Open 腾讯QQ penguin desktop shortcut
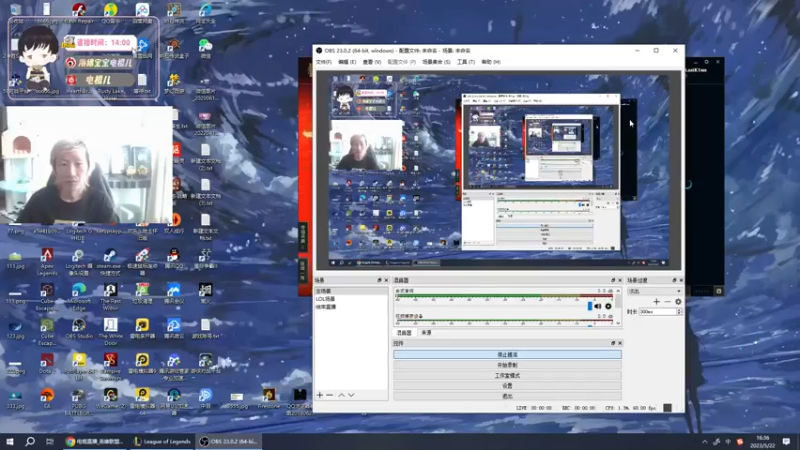 tap(173, 258)
